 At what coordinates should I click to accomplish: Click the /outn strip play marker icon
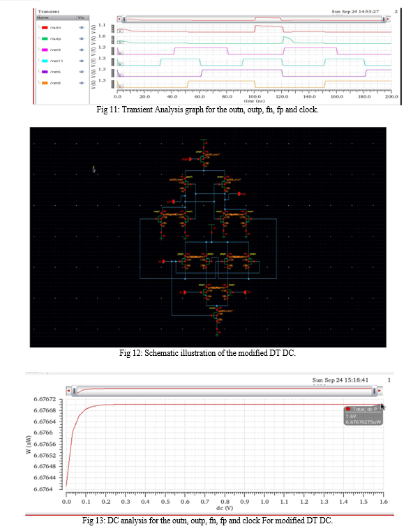click(120, 31)
